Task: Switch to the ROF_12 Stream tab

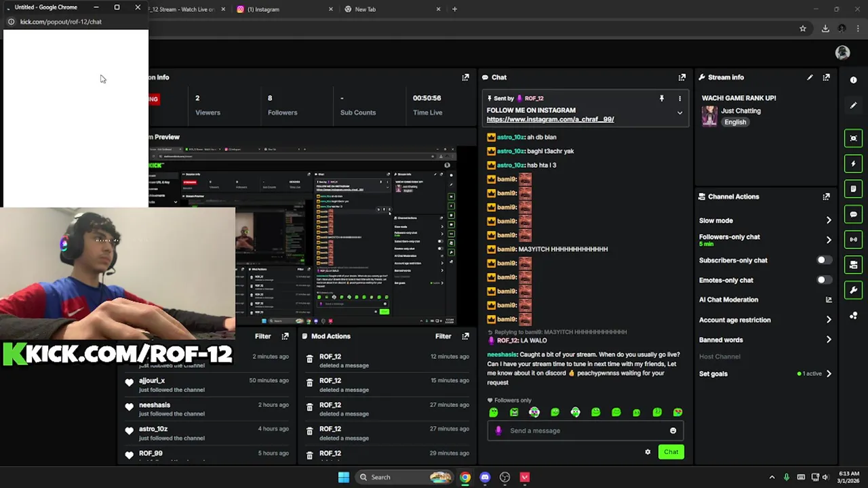Action: click(x=182, y=9)
